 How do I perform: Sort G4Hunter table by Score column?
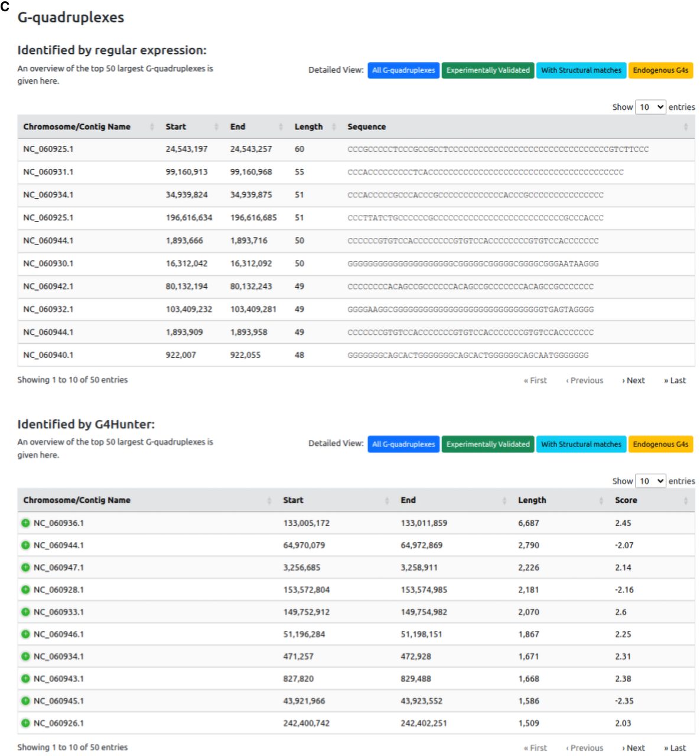click(626, 500)
